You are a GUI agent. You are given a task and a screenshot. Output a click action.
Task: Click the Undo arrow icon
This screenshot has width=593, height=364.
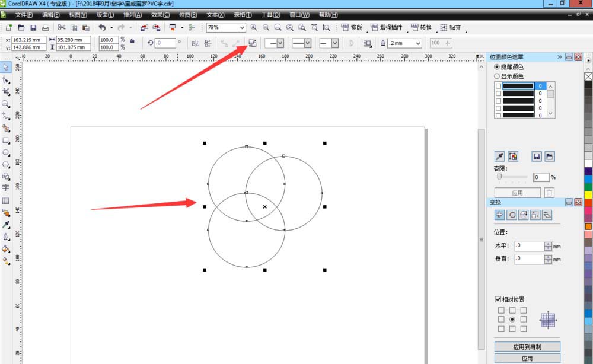[x=102, y=28]
